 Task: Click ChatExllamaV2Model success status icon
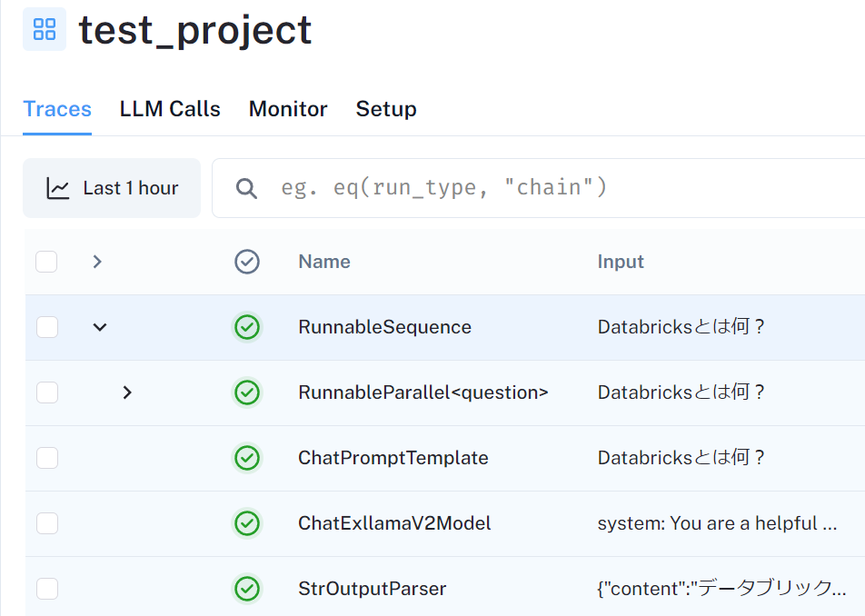pyautogui.click(x=247, y=523)
